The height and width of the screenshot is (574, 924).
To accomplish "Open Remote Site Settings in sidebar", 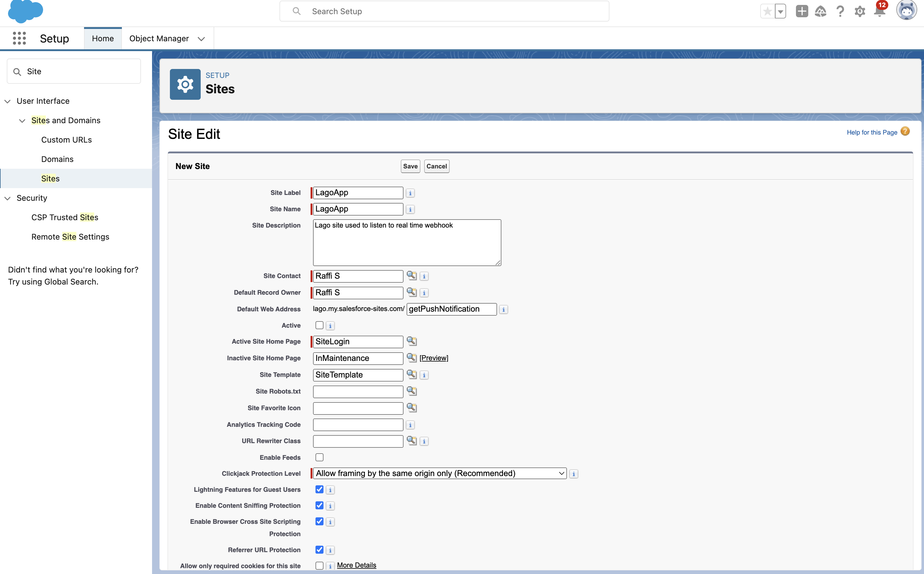I will pos(70,236).
